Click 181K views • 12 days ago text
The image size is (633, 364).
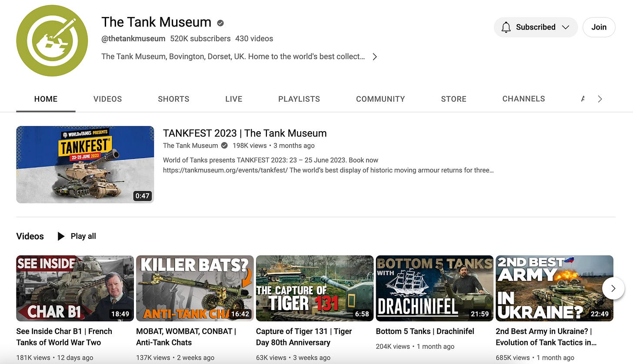pyautogui.click(x=55, y=358)
